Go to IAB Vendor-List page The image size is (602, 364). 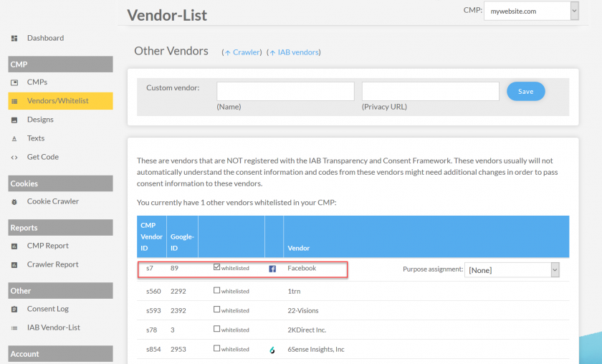tap(53, 327)
